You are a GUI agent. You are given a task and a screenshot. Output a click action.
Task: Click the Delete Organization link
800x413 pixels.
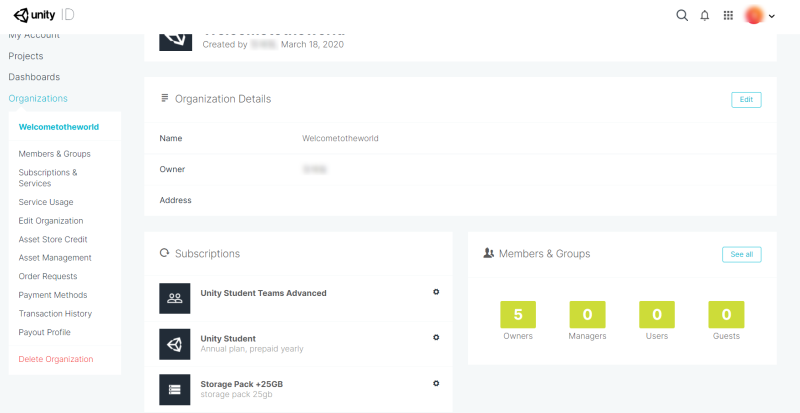(56, 359)
